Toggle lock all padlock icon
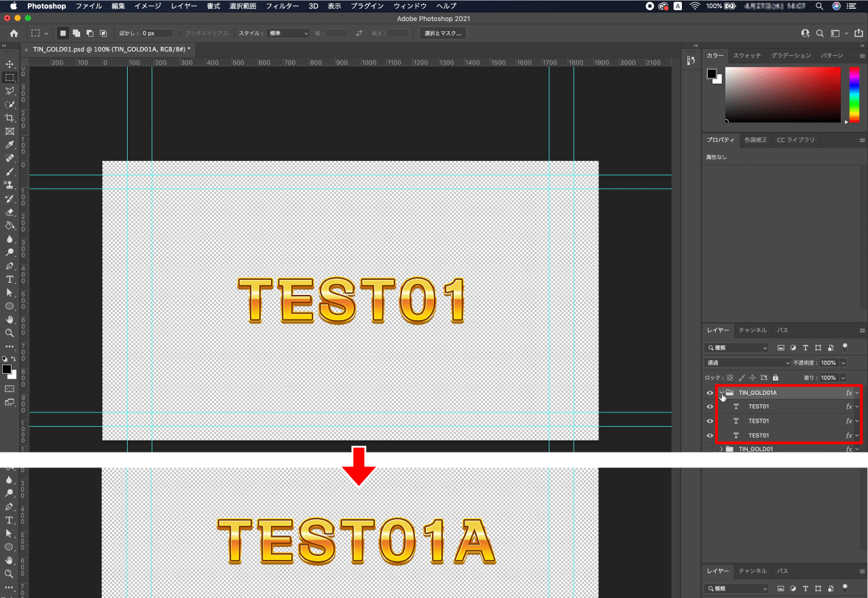 coord(776,378)
